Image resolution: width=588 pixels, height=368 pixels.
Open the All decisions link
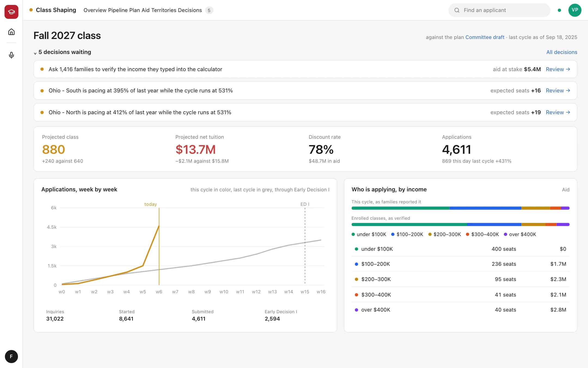tap(562, 52)
